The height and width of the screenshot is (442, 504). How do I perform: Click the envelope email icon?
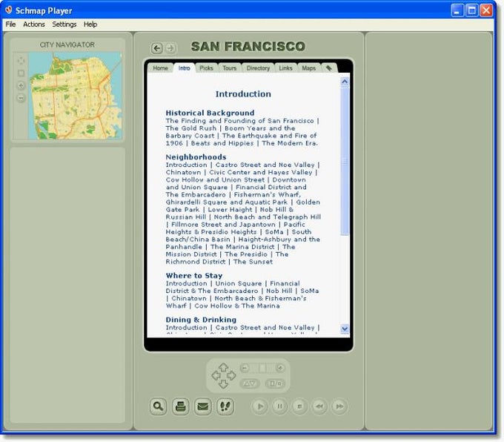(x=203, y=406)
